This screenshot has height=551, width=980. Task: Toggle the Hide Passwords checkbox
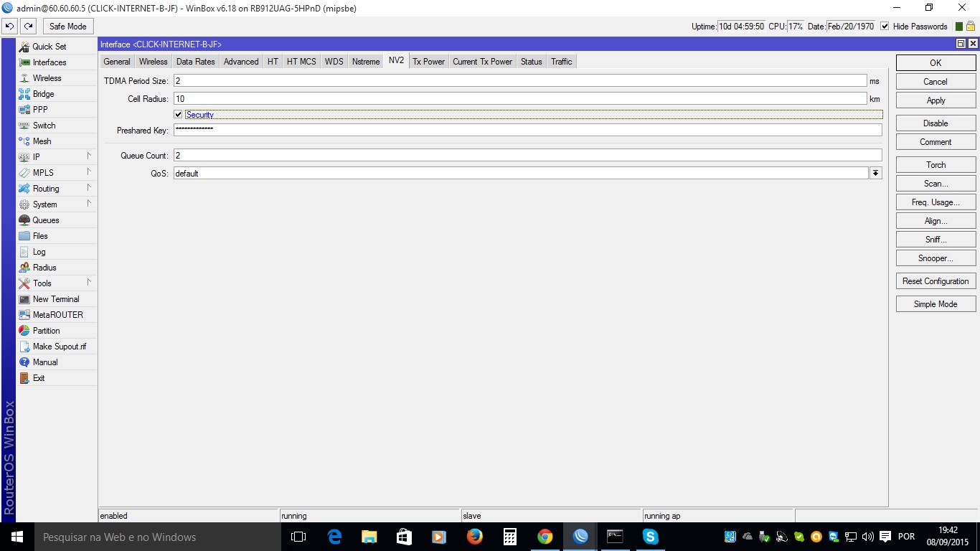(x=885, y=27)
